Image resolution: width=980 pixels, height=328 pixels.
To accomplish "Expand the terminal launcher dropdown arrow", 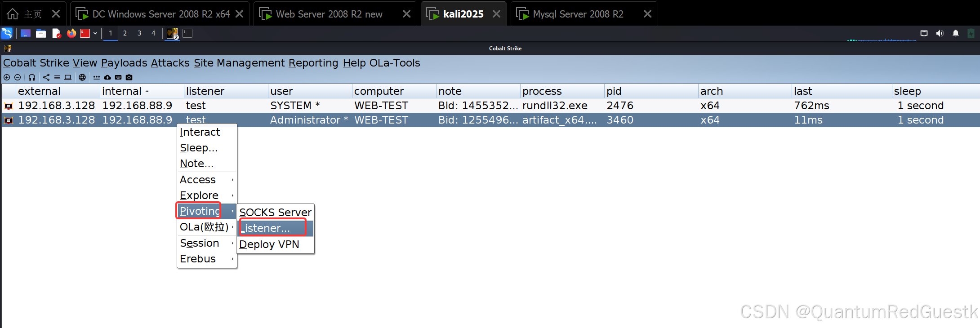I will coord(95,33).
